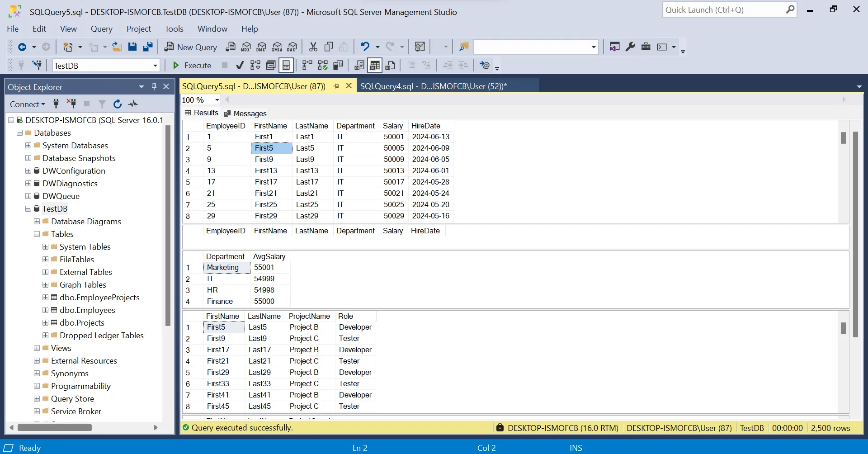868x454 pixels.
Task: Open an Analysis Services XMLA query
Action: (x=277, y=47)
